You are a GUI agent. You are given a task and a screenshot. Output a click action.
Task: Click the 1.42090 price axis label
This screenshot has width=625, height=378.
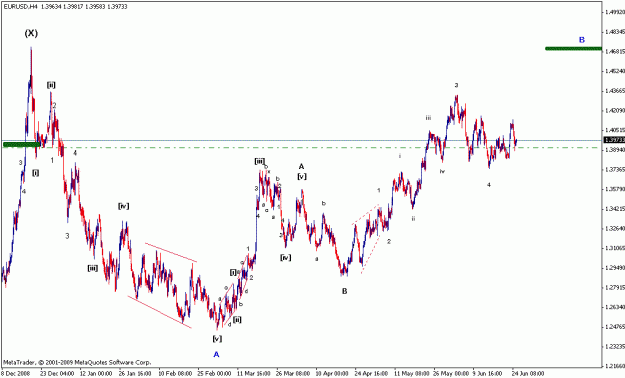pos(616,110)
